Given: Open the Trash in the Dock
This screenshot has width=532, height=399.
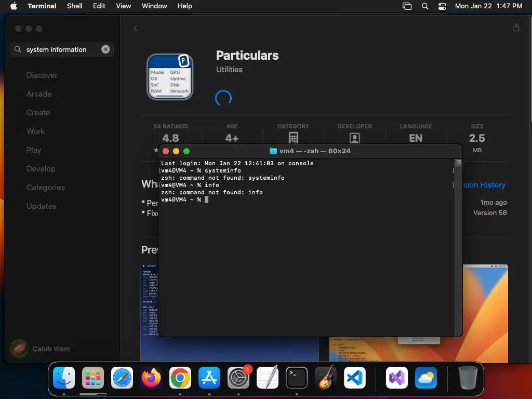Looking at the screenshot, I should [x=468, y=377].
